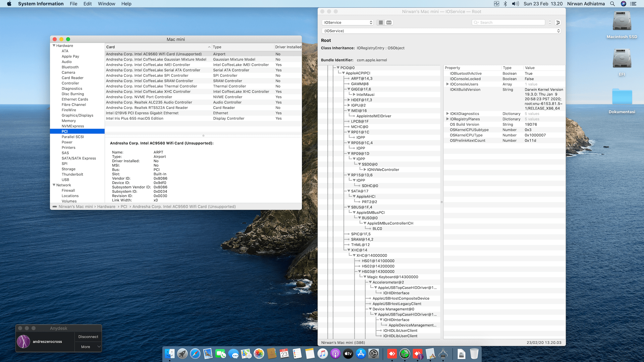
Task: Open Bluetooth status in menu bar
Action: 505,4
